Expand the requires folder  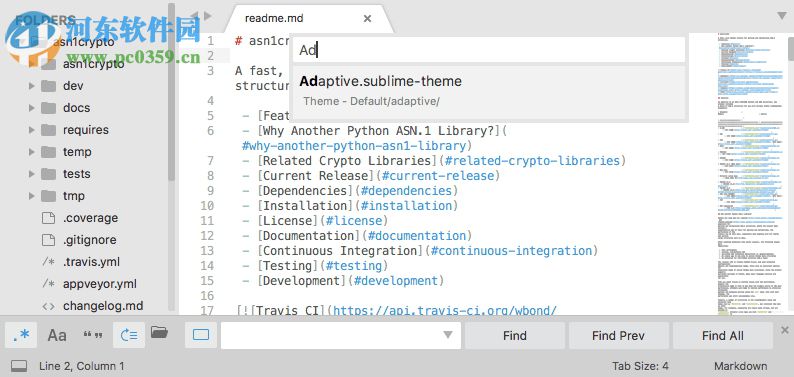(31, 130)
